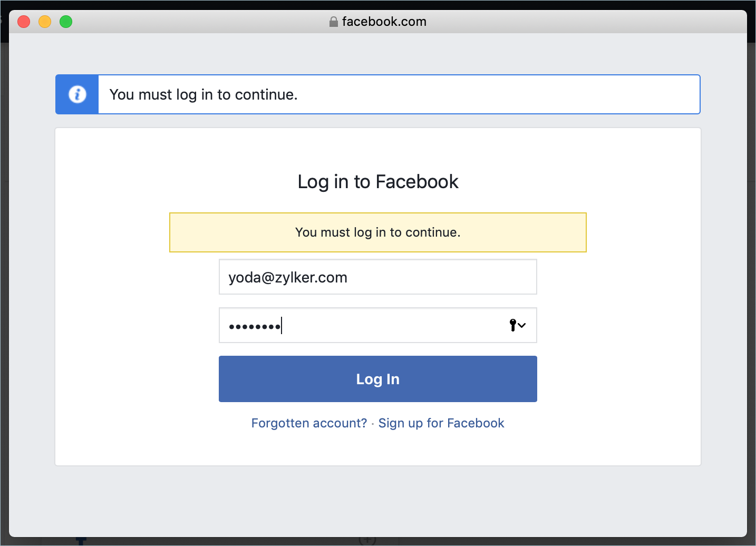The width and height of the screenshot is (756, 546).
Task: Expand the chevron beside the key icon
Action: tap(522, 325)
